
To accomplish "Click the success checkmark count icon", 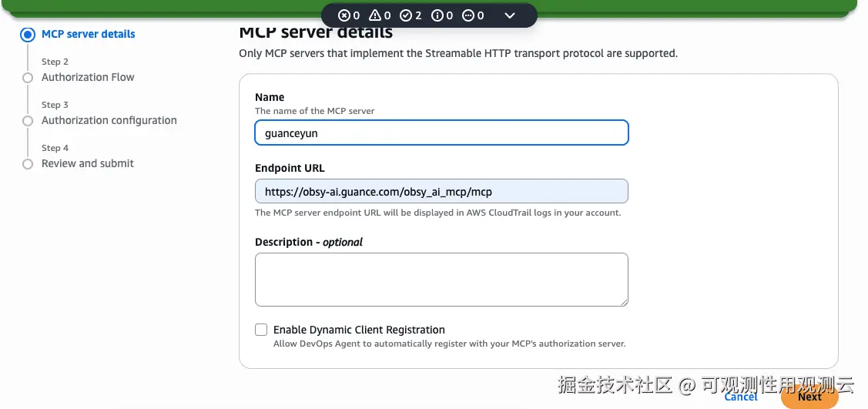I will point(406,15).
